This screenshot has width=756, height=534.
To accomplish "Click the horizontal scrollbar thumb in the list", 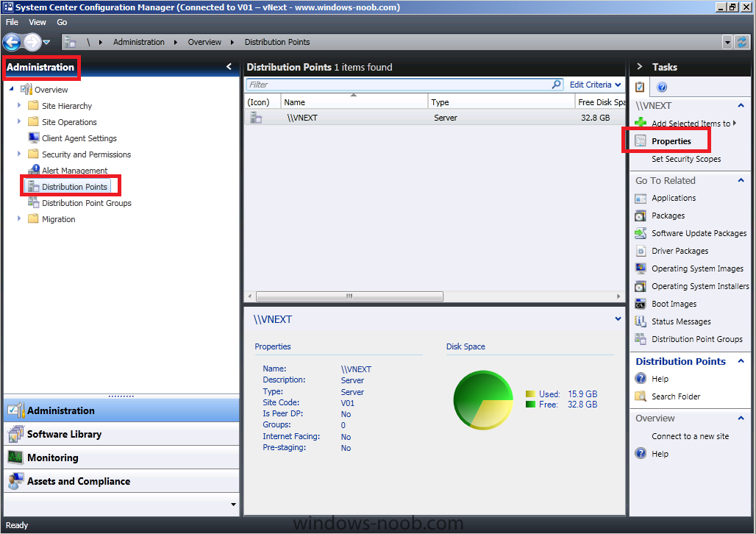I will [x=349, y=296].
